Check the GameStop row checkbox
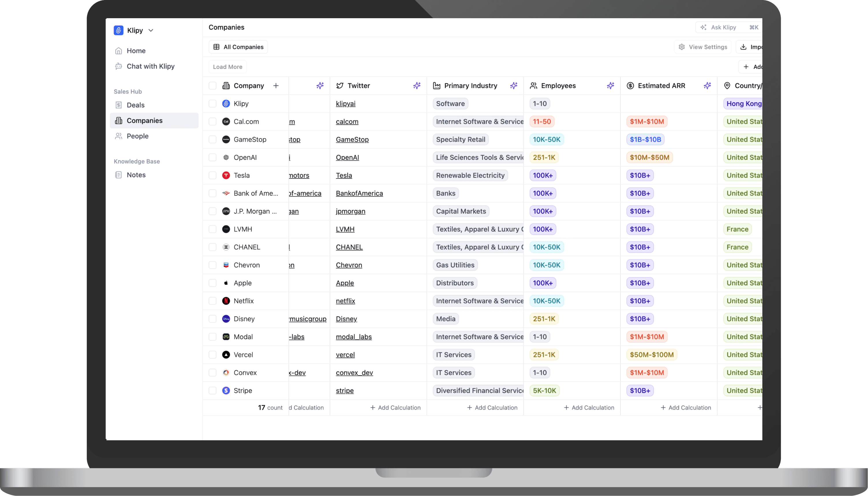This screenshot has height=496, width=868. (212, 139)
